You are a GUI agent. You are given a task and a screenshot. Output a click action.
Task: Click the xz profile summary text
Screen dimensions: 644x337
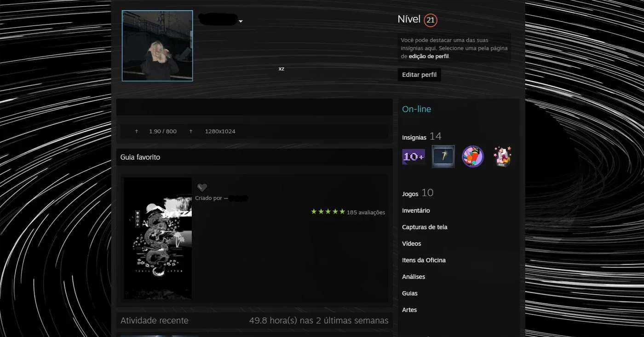pyautogui.click(x=282, y=69)
